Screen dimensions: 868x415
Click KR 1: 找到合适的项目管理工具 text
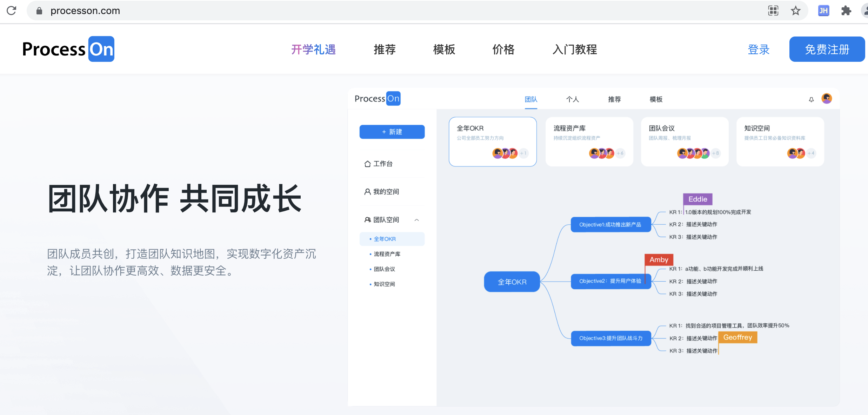(729, 325)
